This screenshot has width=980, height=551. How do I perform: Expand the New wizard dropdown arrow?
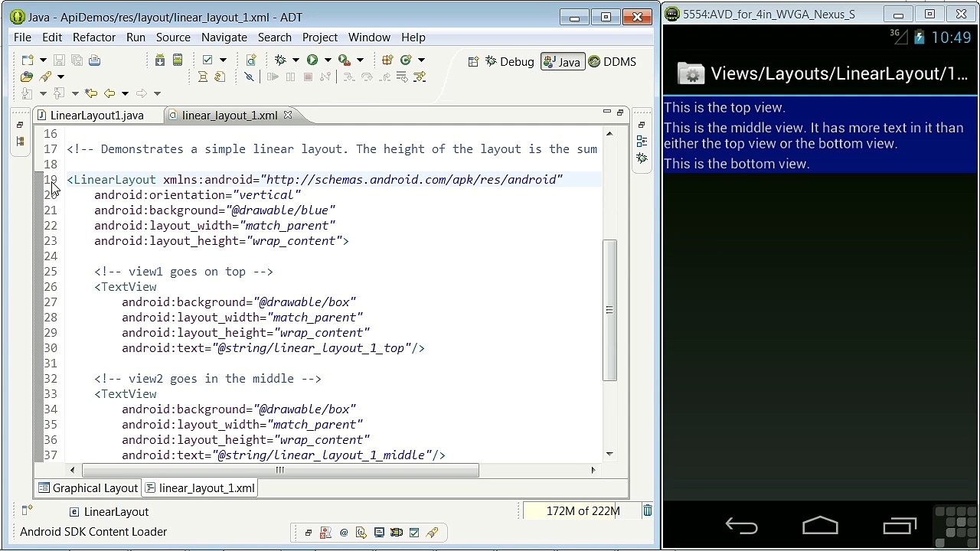(43, 60)
